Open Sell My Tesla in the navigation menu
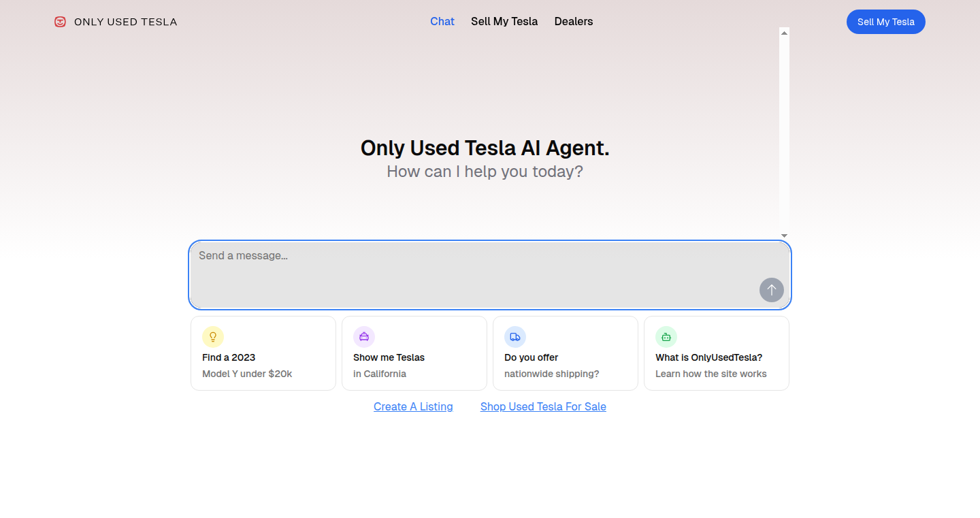This screenshot has width=980, height=518. click(x=504, y=22)
